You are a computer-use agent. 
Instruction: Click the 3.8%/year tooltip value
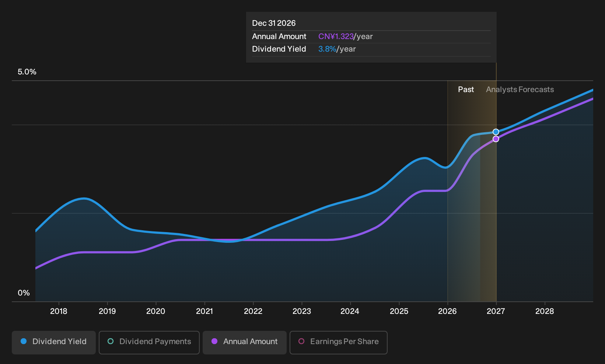click(x=337, y=49)
